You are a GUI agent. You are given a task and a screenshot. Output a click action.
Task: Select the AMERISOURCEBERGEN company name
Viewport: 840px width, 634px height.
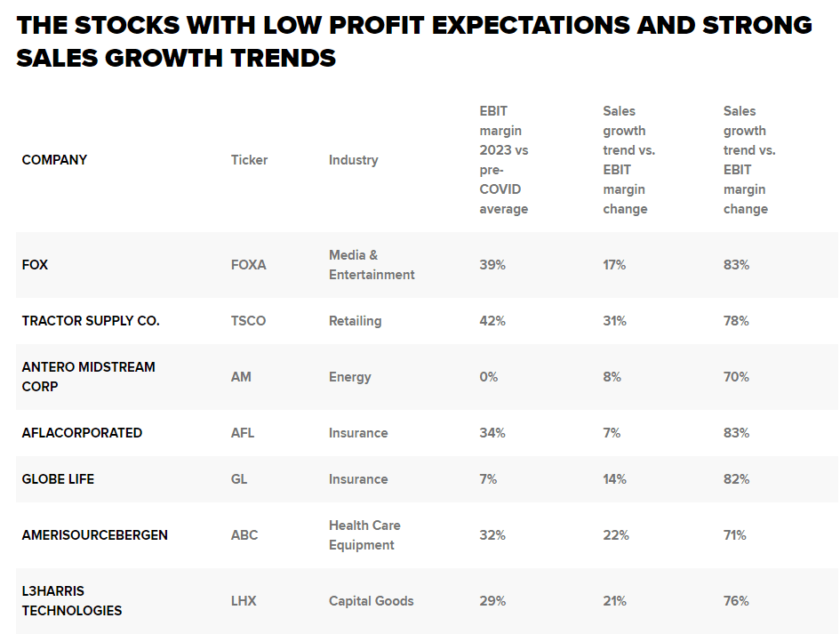[94, 535]
